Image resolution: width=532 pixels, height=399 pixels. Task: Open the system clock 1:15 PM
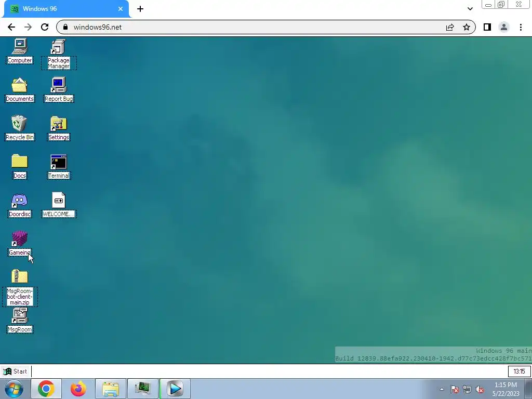pyautogui.click(x=506, y=389)
